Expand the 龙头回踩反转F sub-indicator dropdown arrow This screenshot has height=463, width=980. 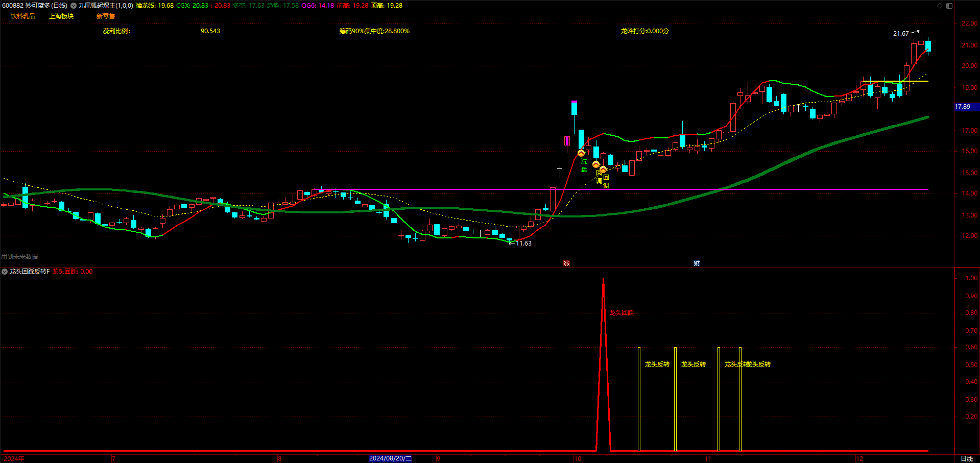[5, 272]
